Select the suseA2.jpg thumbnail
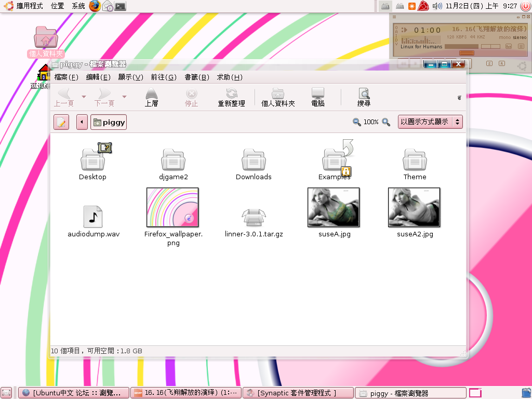The width and height of the screenshot is (532, 399). [414, 207]
